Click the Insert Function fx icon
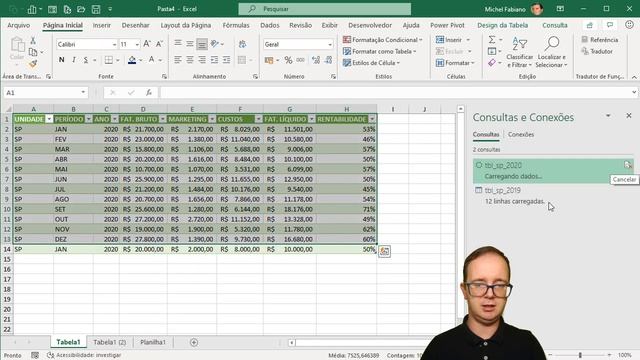The height and width of the screenshot is (360, 640). pos(149,93)
